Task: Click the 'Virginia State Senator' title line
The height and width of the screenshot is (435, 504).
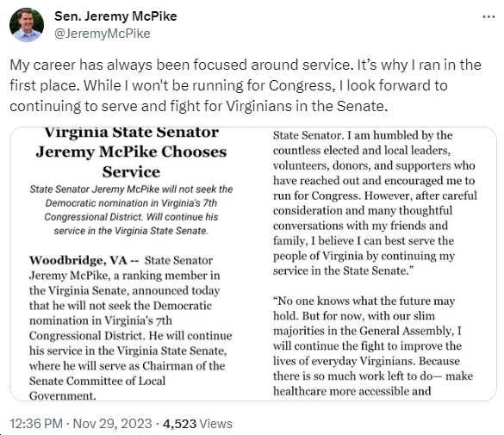Action: pos(131,133)
